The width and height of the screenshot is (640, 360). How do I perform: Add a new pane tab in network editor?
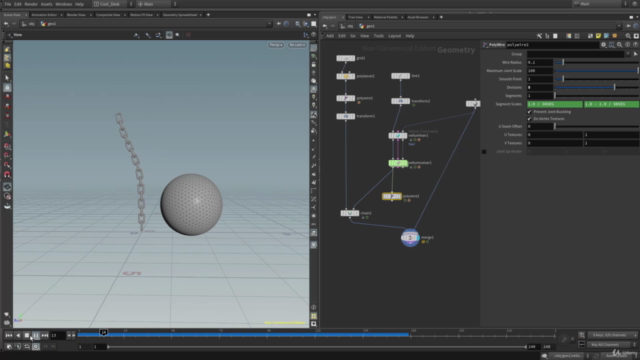coord(441,17)
